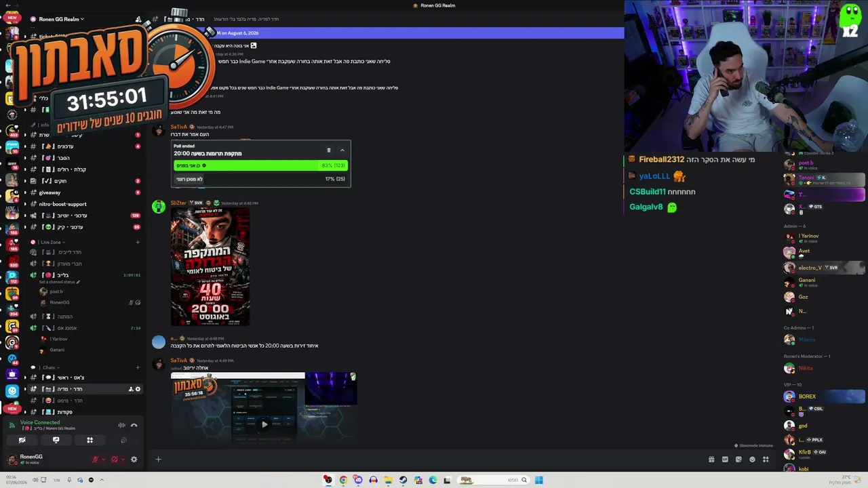Expand the microphone input options arrow
This screenshot has height=488, width=868.
click(x=103, y=460)
